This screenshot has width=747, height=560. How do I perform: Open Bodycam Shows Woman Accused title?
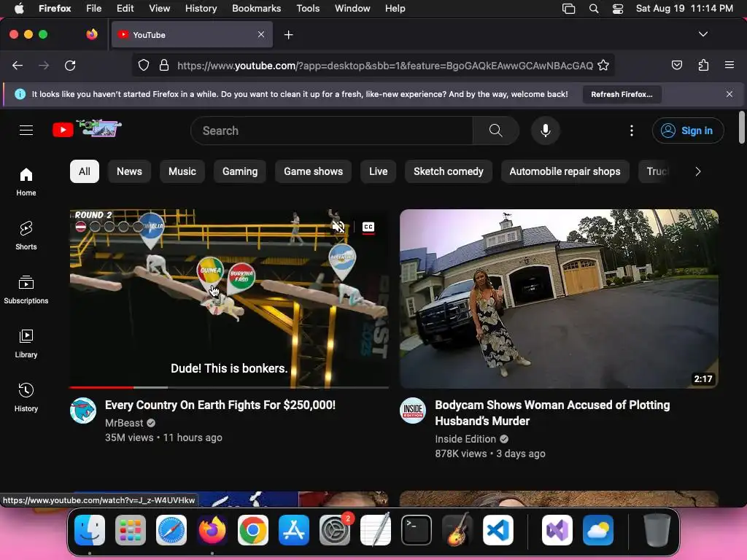(x=552, y=413)
